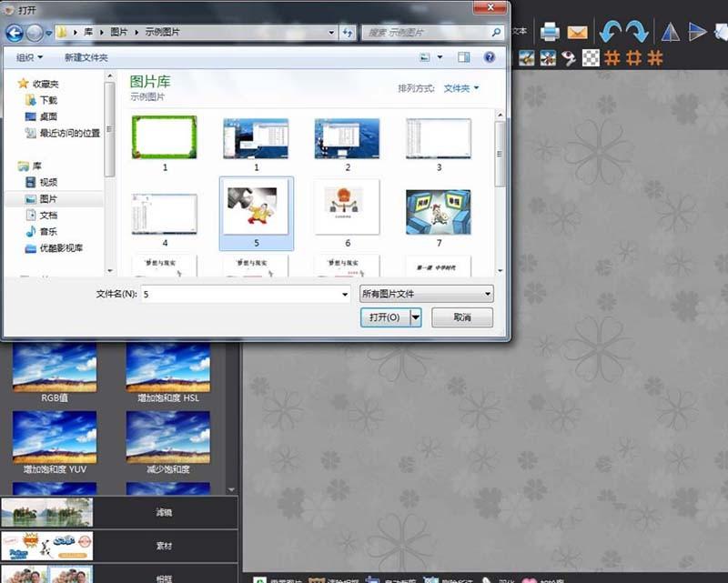The image size is (728, 583).
Task: Select 桌面 in the navigation pane
Action: (48, 116)
